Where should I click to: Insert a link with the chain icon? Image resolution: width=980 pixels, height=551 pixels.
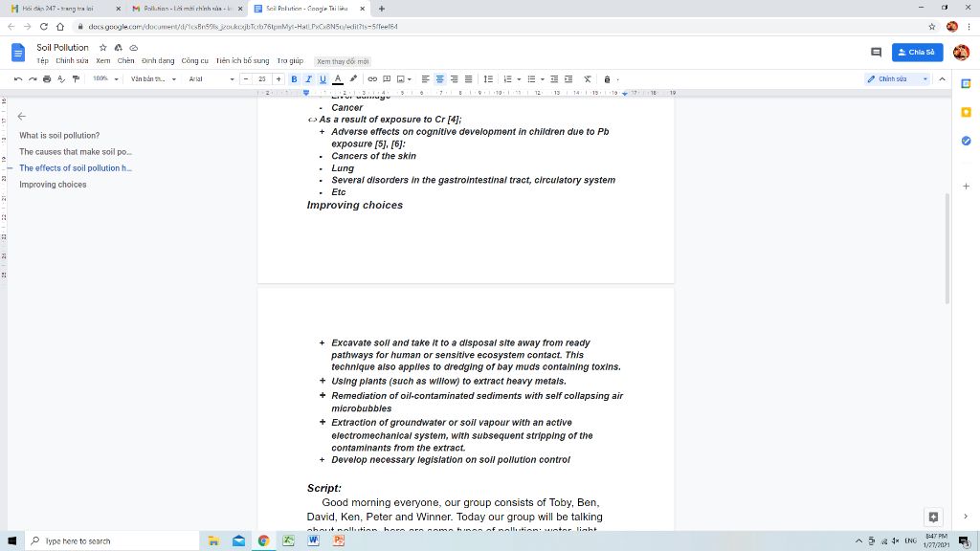tap(372, 79)
